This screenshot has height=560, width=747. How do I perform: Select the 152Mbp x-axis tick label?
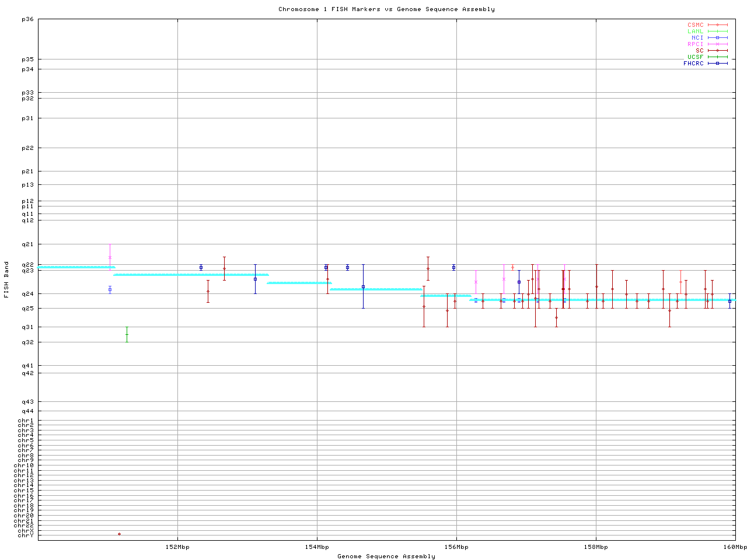click(x=177, y=547)
